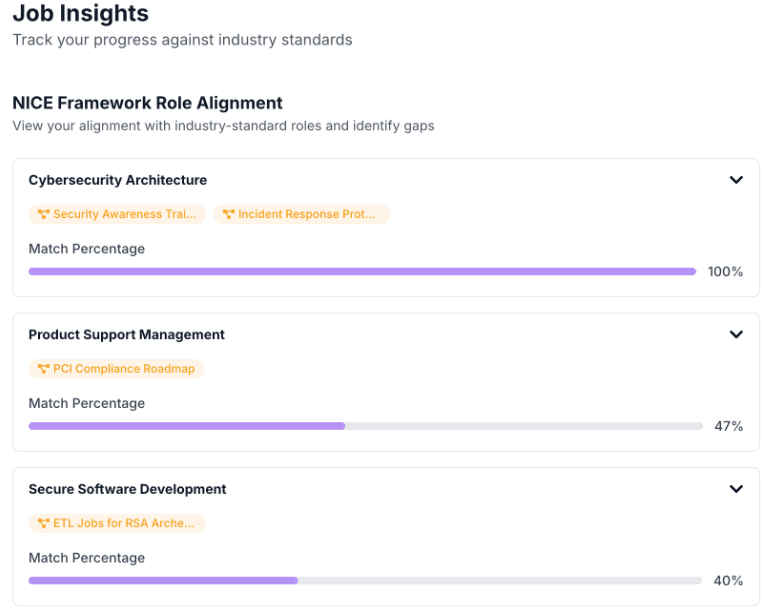The width and height of the screenshot is (772, 613).
Task: Click the NICE Framework Role Alignment heading
Action: (147, 103)
